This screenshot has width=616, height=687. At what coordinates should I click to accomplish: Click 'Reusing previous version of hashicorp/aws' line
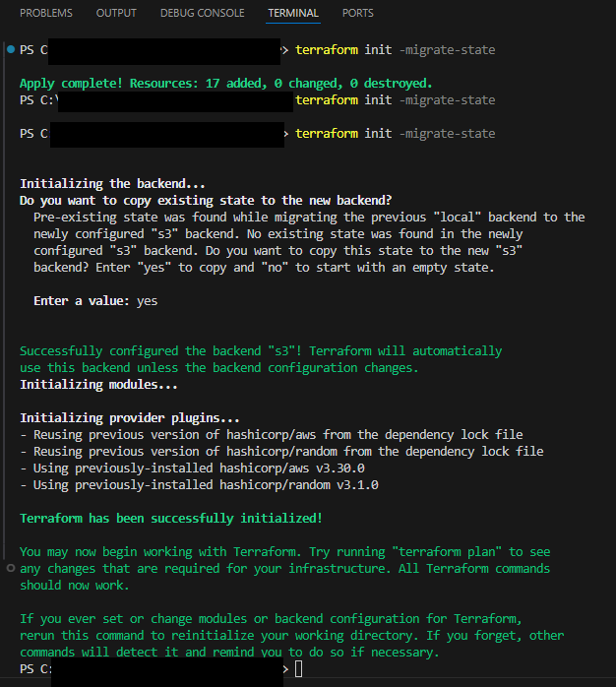tap(272, 435)
